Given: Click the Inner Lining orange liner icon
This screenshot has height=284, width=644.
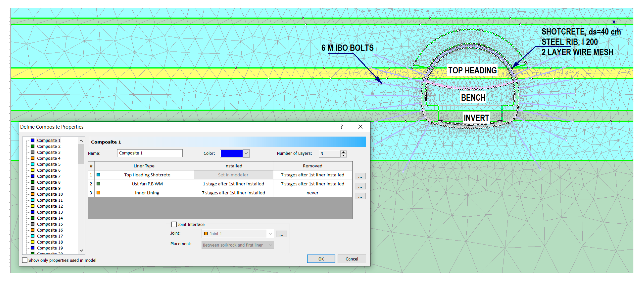Looking at the screenshot, I should click(x=98, y=193).
